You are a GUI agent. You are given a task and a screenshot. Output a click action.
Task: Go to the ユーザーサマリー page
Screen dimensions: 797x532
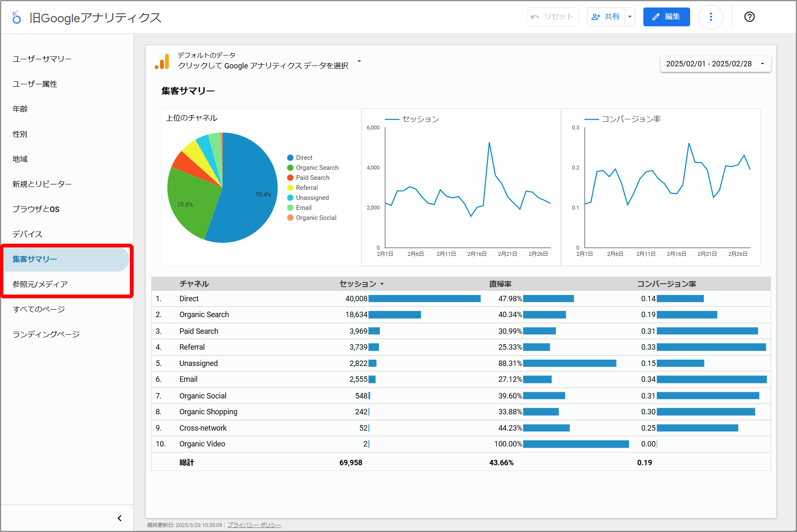tap(42, 59)
